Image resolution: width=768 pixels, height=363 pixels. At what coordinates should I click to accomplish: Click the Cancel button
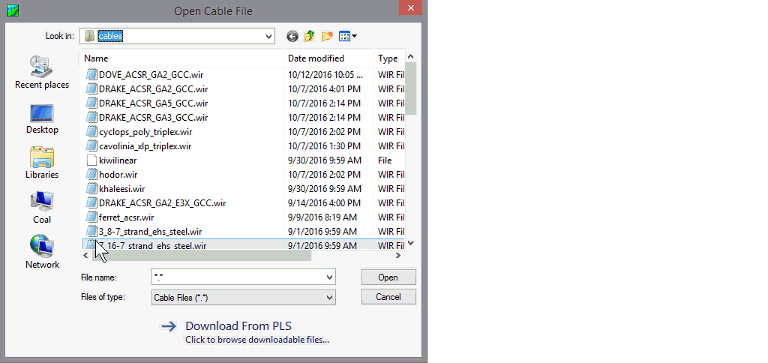click(388, 297)
